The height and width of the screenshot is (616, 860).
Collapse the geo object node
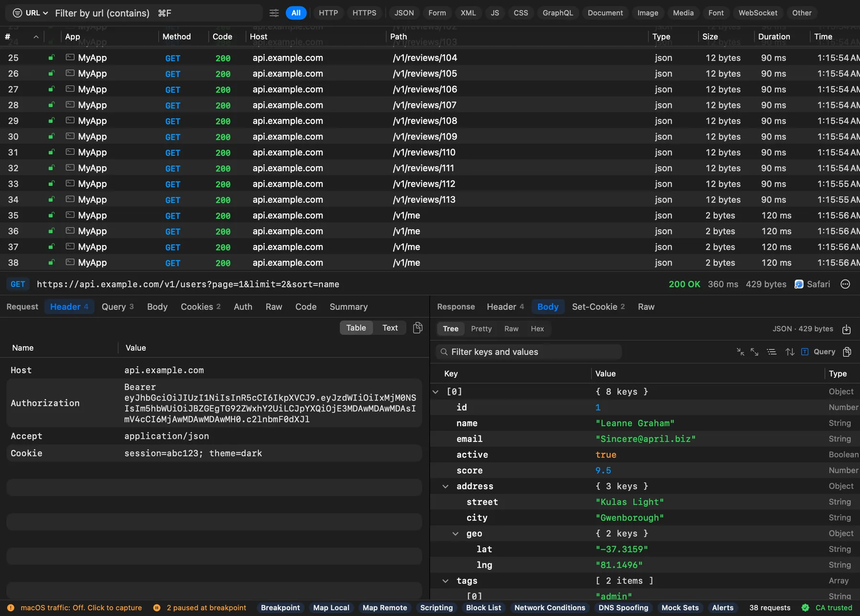click(455, 534)
